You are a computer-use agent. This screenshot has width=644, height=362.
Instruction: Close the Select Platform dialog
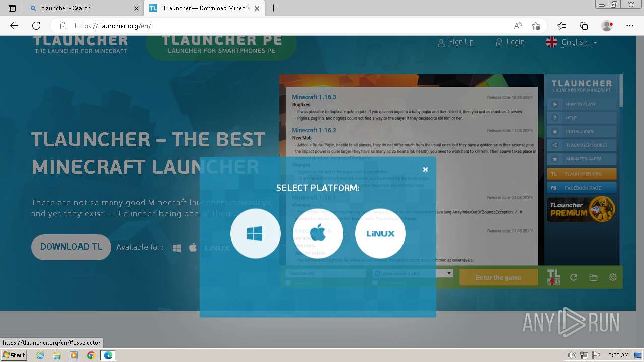point(425,170)
